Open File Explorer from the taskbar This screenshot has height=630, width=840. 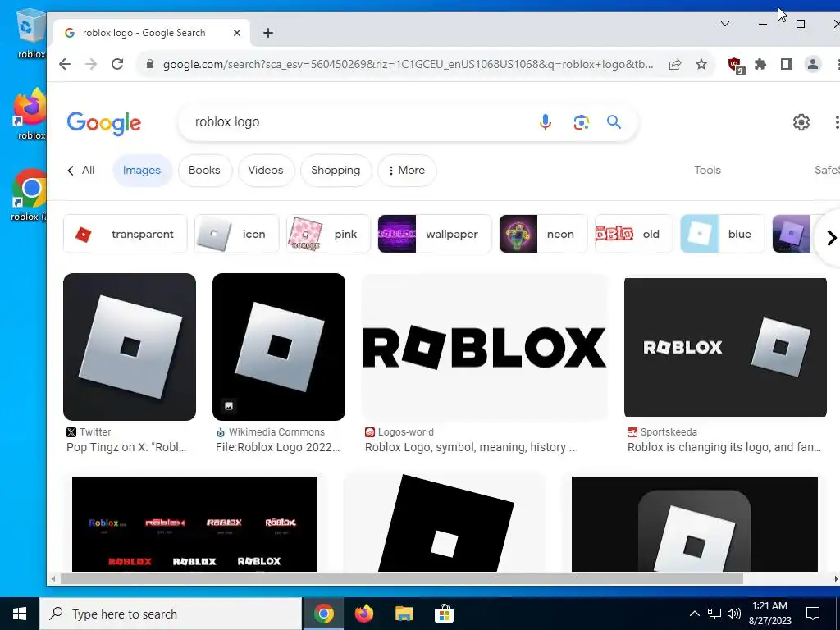point(404,614)
